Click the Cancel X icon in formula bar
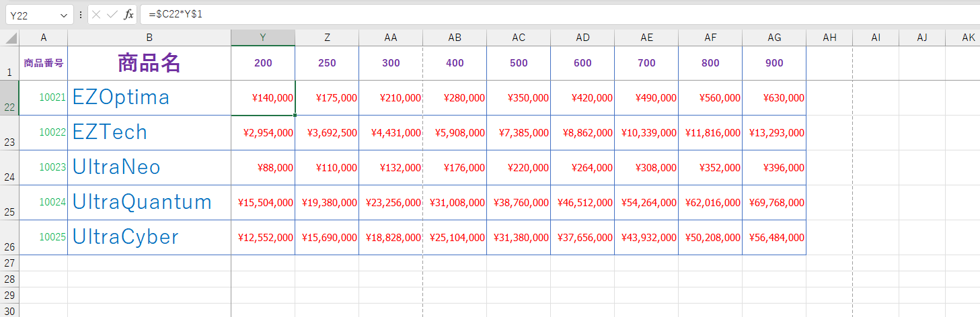 [97, 15]
